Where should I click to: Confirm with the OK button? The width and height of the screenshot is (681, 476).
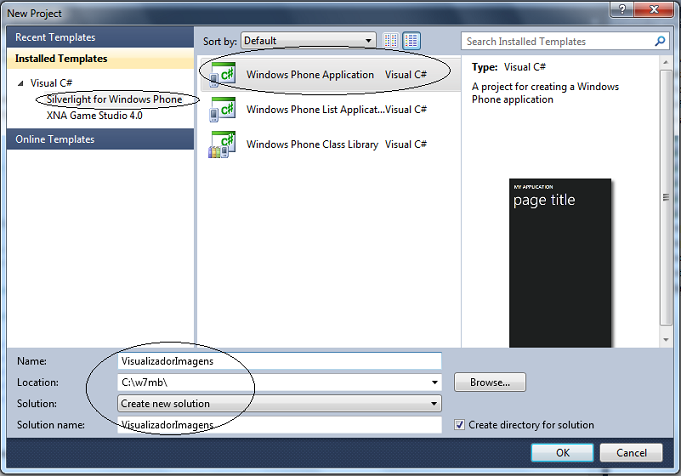[x=562, y=453]
